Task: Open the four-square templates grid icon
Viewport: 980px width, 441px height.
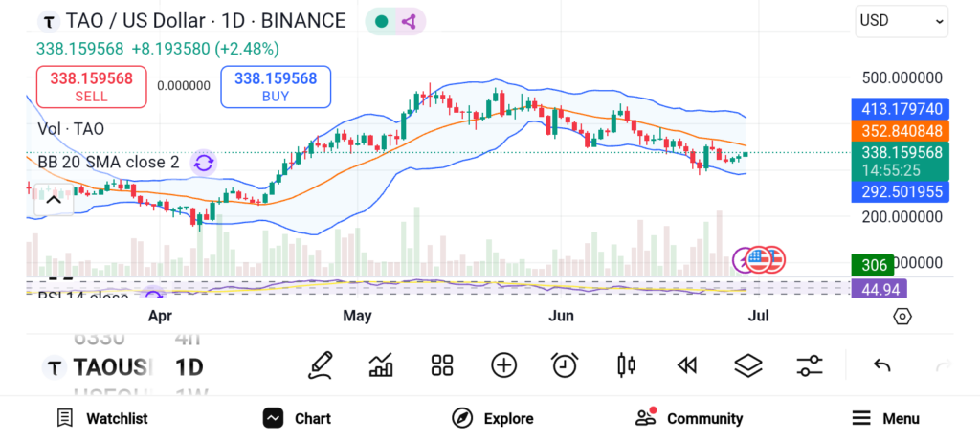Action: (x=441, y=364)
